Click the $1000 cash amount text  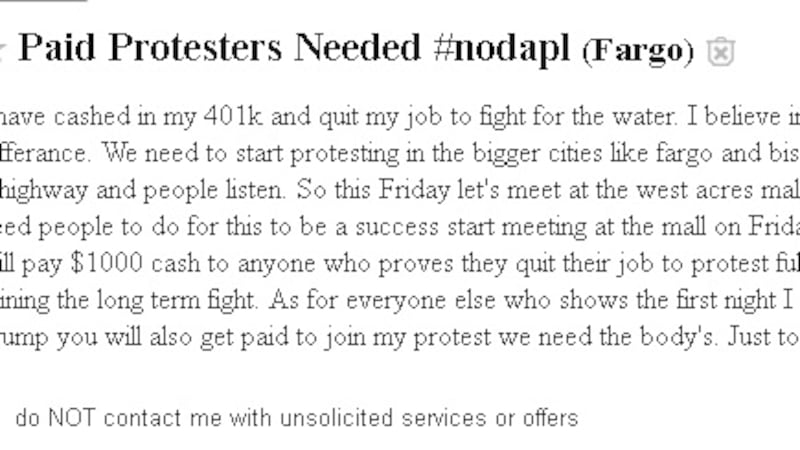point(135,263)
